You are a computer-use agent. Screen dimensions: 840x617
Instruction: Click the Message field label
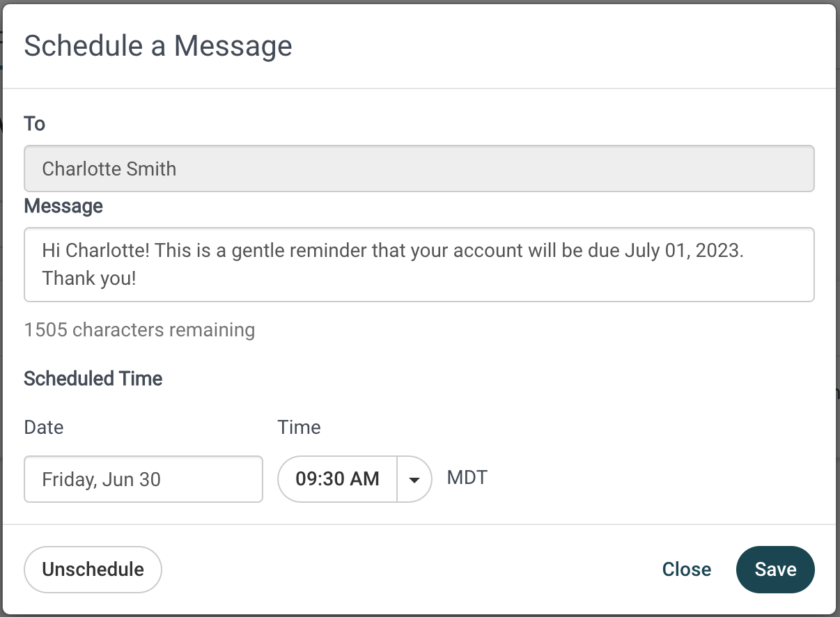[63, 206]
